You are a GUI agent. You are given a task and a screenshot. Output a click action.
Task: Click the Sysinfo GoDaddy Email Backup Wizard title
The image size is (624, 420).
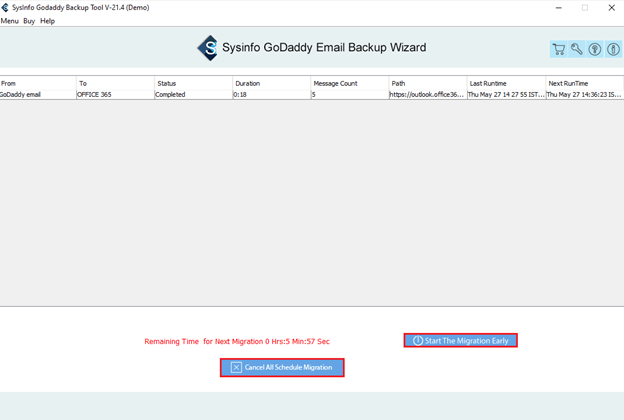coord(324,47)
